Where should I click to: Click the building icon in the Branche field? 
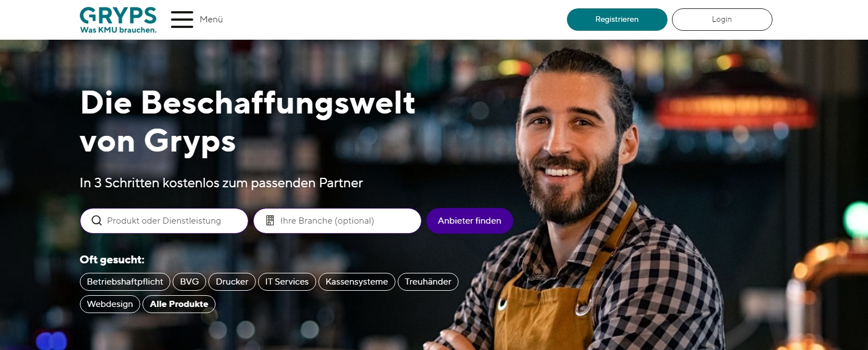270,220
